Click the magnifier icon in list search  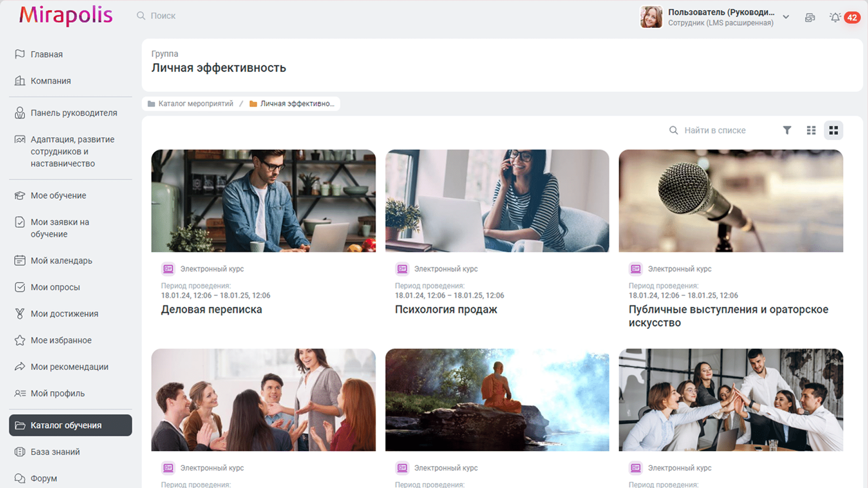tap(673, 131)
